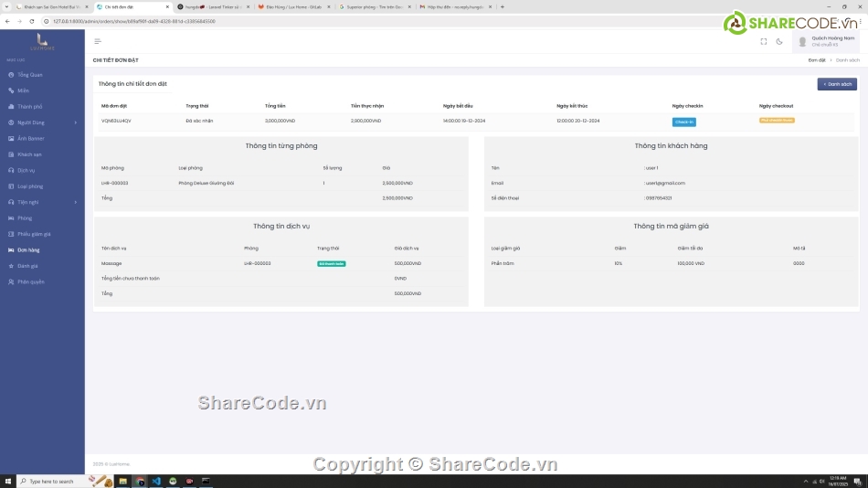
Task: Click the blue Check-in button
Action: point(684,122)
